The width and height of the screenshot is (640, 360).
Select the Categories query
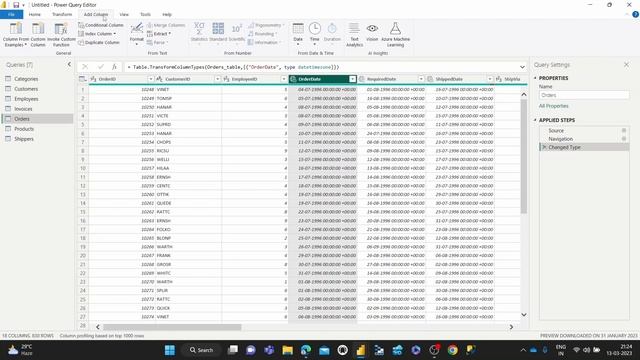tap(26, 79)
